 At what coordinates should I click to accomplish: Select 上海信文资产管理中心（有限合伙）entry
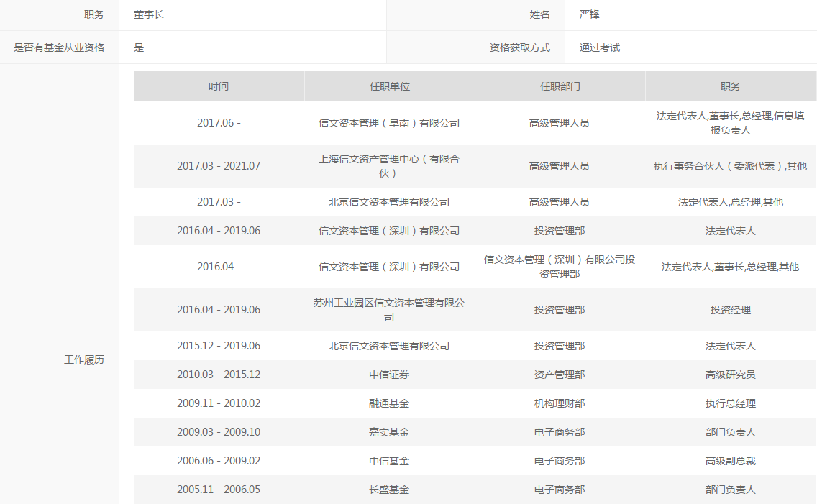pos(389,166)
